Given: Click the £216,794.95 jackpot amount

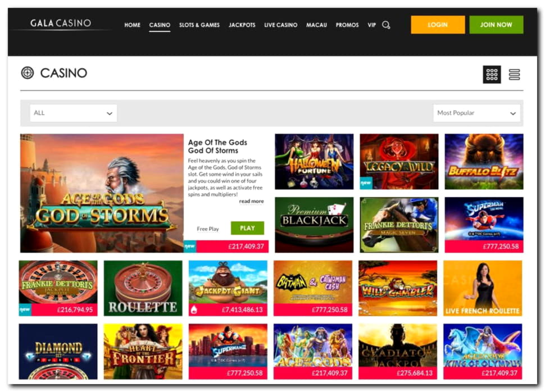Looking at the screenshot, I should point(75,309).
